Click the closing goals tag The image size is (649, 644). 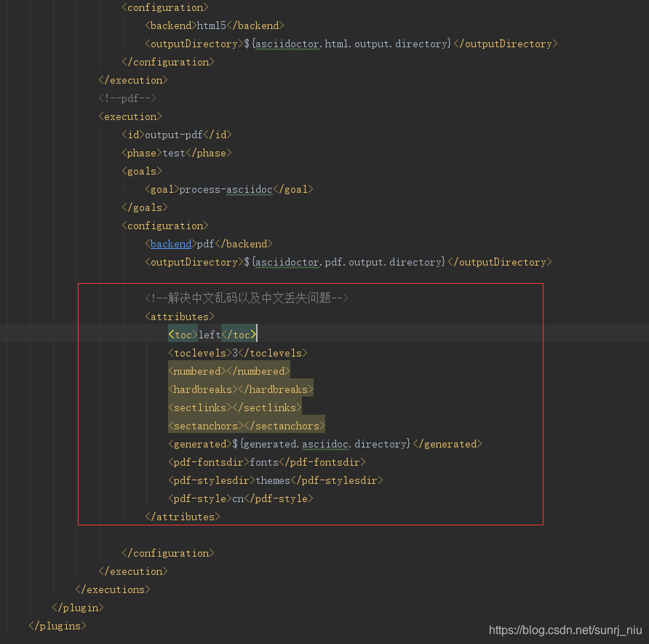pos(145,208)
